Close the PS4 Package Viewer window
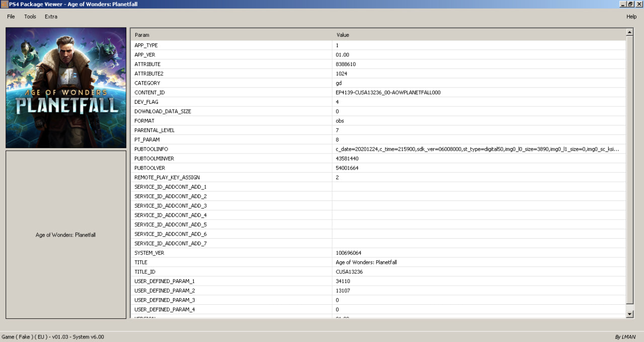Screen dimensions: 644x342 pos(639,4)
